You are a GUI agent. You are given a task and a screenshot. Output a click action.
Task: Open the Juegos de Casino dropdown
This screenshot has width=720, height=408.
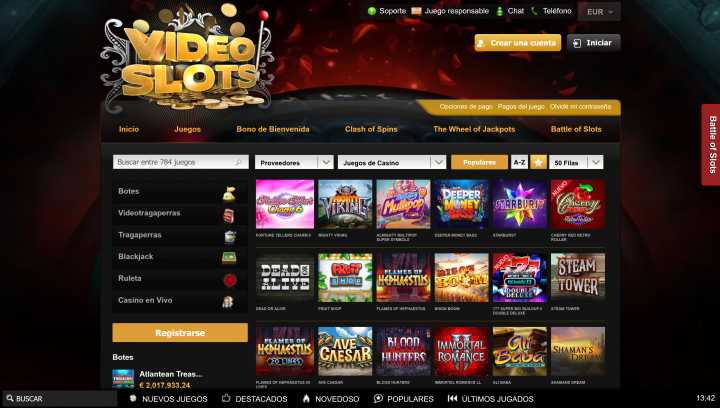click(392, 162)
